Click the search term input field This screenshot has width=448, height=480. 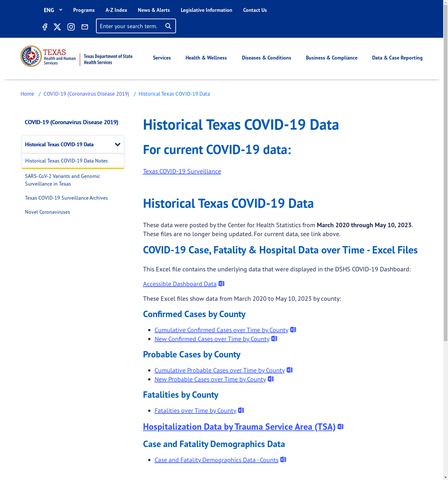pyautogui.click(x=130, y=26)
